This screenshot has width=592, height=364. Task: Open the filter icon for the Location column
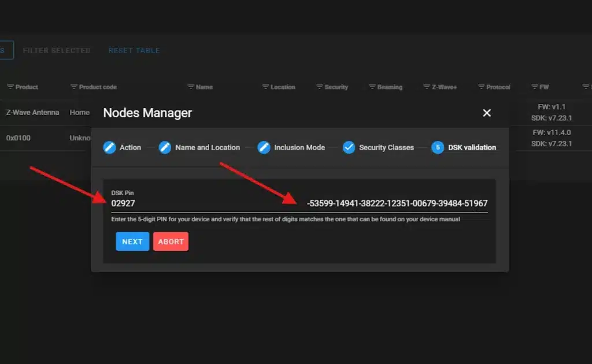pos(265,87)
